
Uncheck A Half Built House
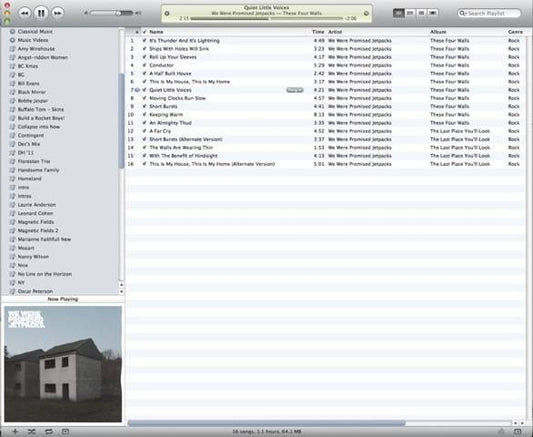(x=144, y=73)
